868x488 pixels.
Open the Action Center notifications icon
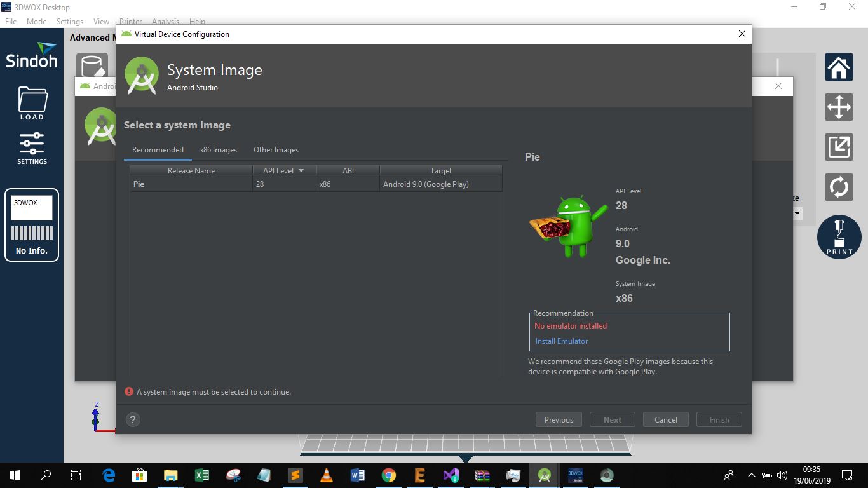pyautogui.click(x=847, y=475)
